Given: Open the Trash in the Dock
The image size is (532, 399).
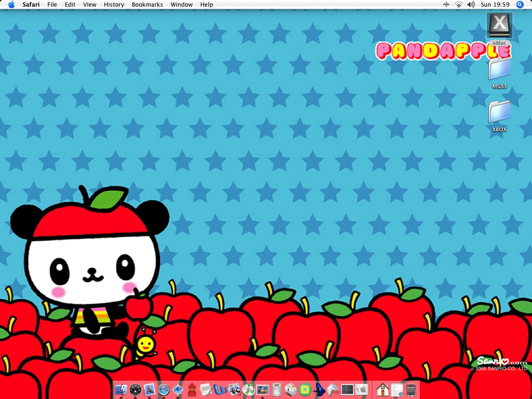Looking at the screenshot, I should [411, 389].
